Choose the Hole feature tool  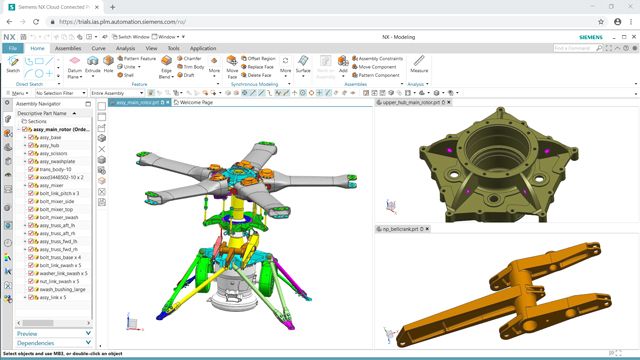[x=108, y=64]
